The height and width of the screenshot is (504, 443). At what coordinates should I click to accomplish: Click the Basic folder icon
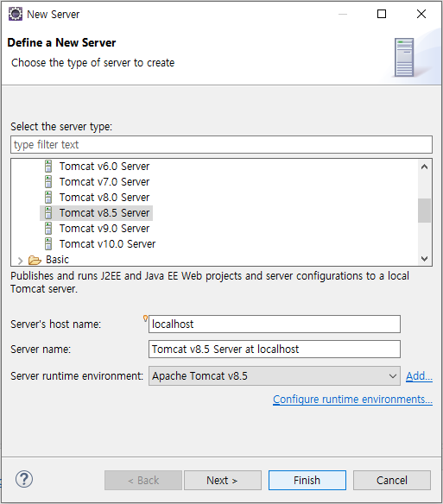pyautogui.click(x=35, y=260)
